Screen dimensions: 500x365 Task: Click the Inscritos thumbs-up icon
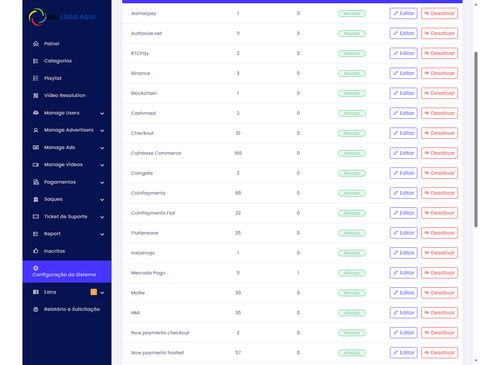[x=36, y=251]
